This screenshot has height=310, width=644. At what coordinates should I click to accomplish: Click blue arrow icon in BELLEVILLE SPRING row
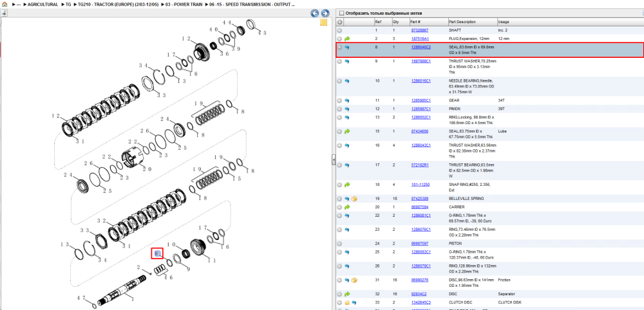(346, 199)
